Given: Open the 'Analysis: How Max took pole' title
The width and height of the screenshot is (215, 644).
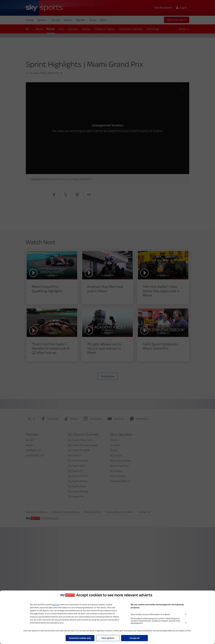Looking at the screenshot, I should tap(105, 289).
